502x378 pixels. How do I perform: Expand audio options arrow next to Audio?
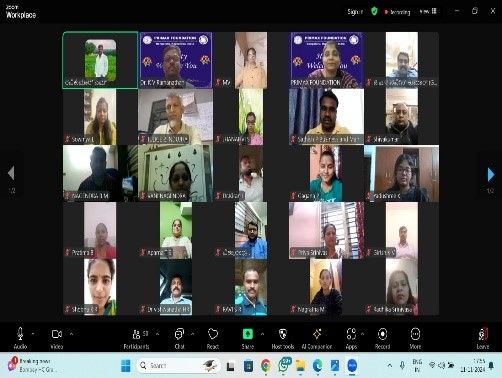pyautogui.click(x=33, y=334)
